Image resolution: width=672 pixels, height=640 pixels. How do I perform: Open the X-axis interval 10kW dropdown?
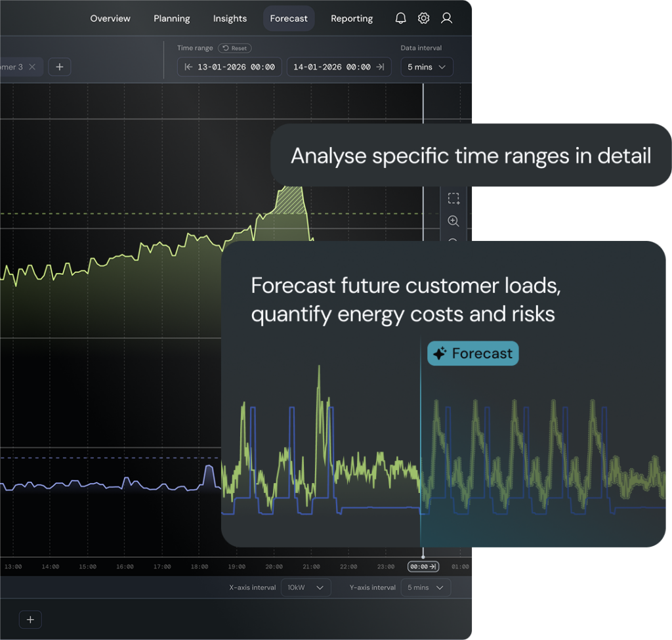(x=306, y=587)
